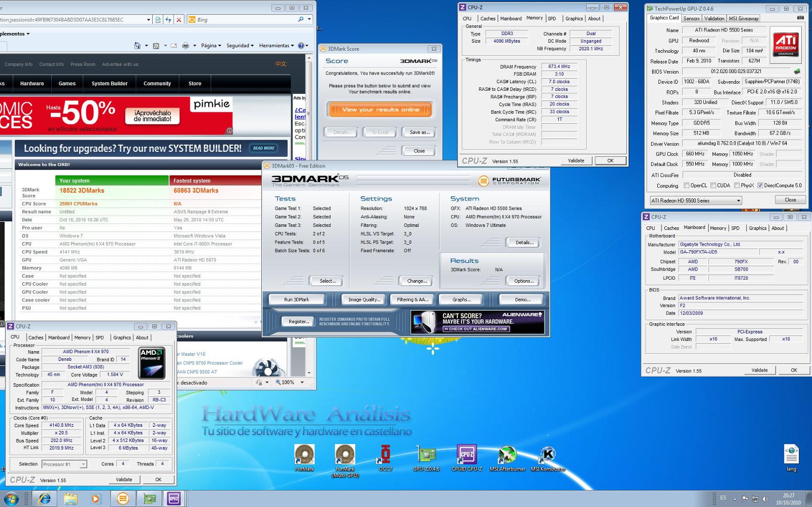Screen dimensions: 812x507
Task: Click the Image Quality button in 3DMark05
Action: (364, 299)
